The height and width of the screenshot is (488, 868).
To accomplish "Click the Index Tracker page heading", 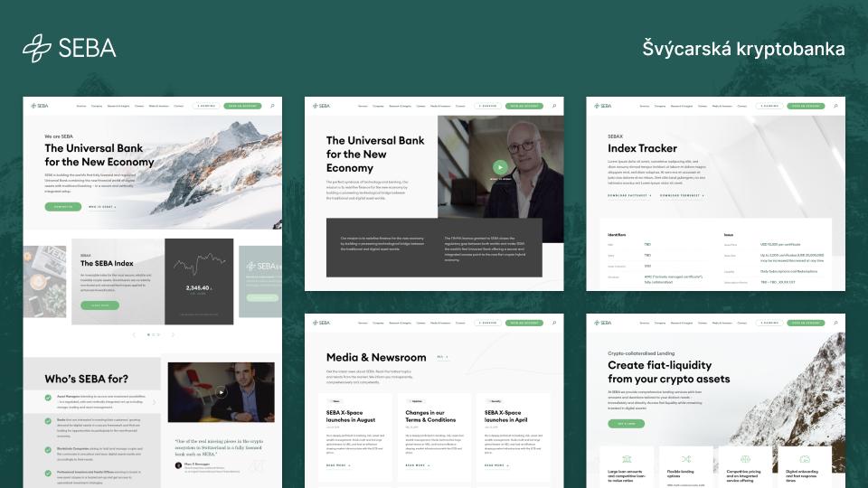I will tap(642, 148).
